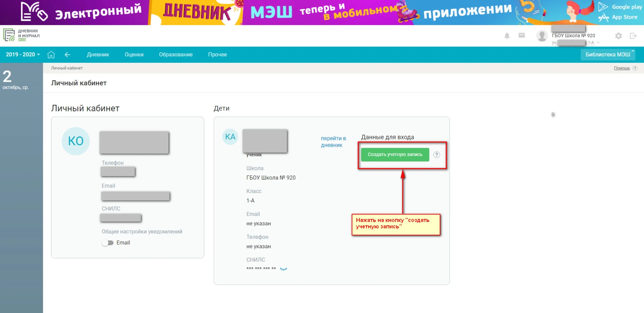Viewport: 644px width, 313px height.
Task: Open the Дневник menu dropdown
Action: pos(98,54)
